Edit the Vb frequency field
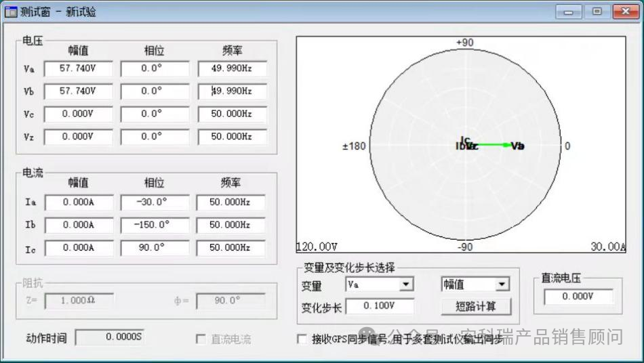The width and height of the screenshot is (644, 363). pyautogui.click(x=232, y=91)
